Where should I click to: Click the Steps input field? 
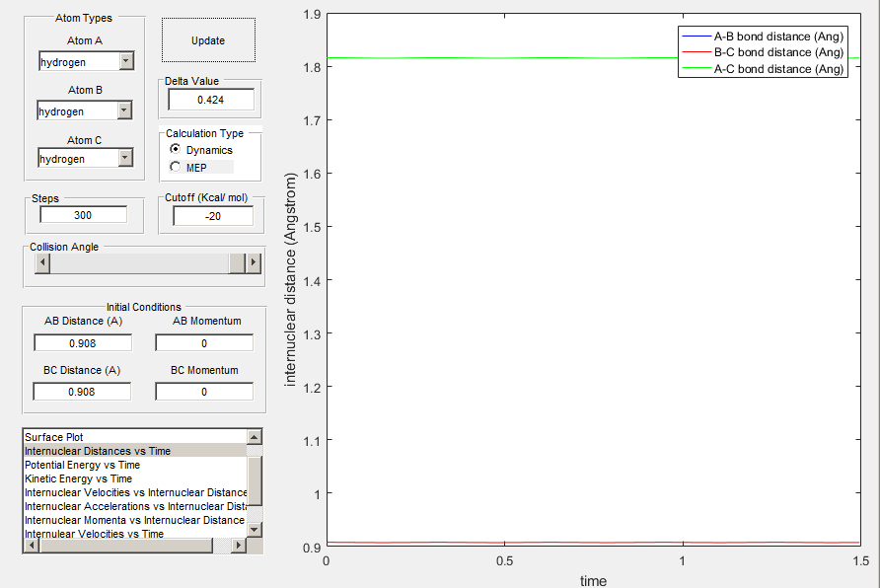pos(83,215)
